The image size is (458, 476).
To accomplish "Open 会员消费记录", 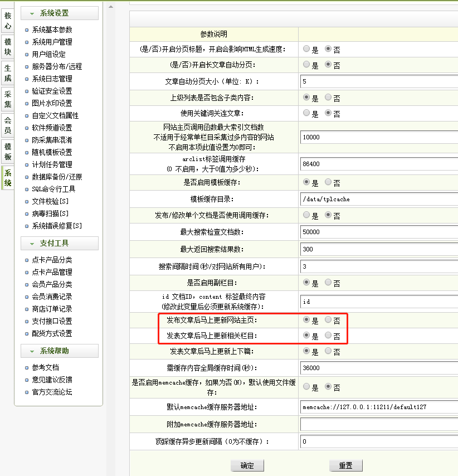I will [x=52, y=297].
